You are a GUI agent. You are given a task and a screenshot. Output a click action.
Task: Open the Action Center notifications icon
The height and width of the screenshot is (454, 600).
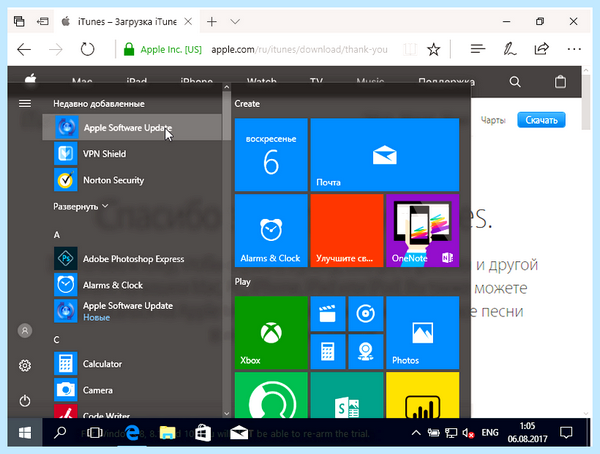coord(566,433)
